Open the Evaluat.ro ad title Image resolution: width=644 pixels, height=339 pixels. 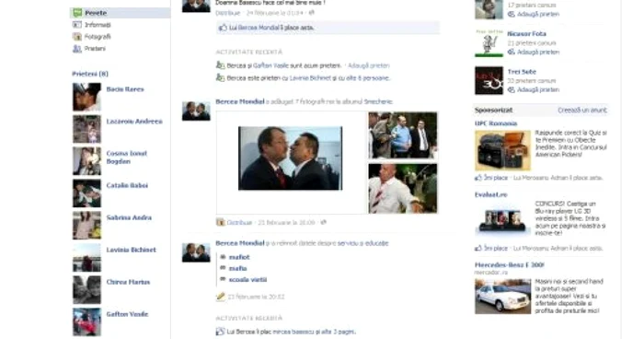coord(490,194)
